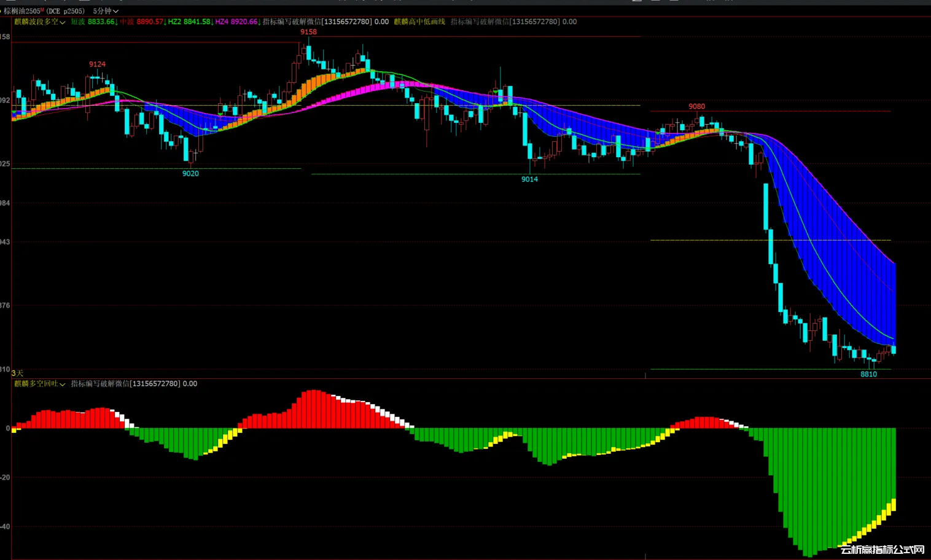The width and height of the screenshot is (931, 560).
Task: Select the 麒麟高中低画线 indicator label
Action: click(419, 22)
